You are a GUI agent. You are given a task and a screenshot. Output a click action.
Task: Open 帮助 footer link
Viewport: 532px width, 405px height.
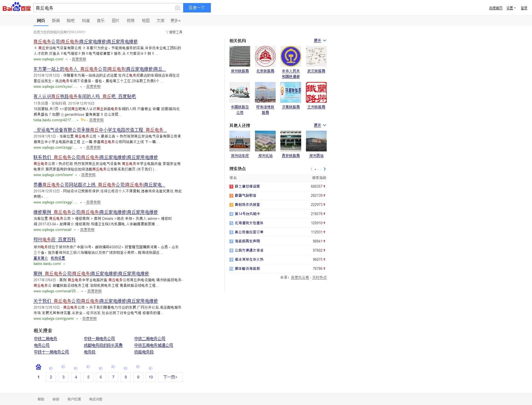coord(41,399)
